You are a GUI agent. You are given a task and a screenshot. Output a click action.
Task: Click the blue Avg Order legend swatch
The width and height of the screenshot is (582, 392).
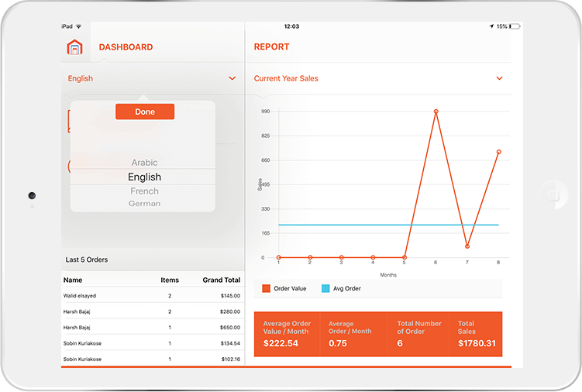tap(325, 288)
